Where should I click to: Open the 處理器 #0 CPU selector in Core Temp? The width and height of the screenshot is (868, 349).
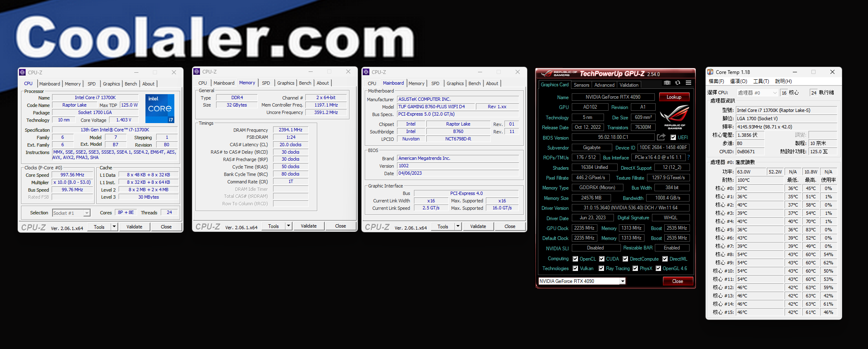click(x=757, y=93)
